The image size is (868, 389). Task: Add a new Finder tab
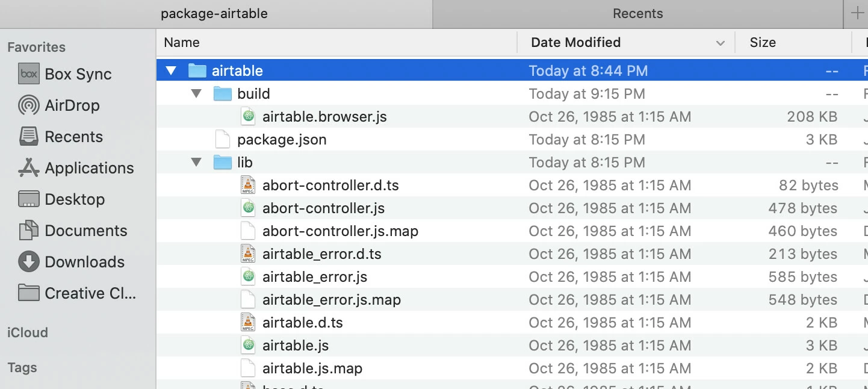click(x=857, y=13)
